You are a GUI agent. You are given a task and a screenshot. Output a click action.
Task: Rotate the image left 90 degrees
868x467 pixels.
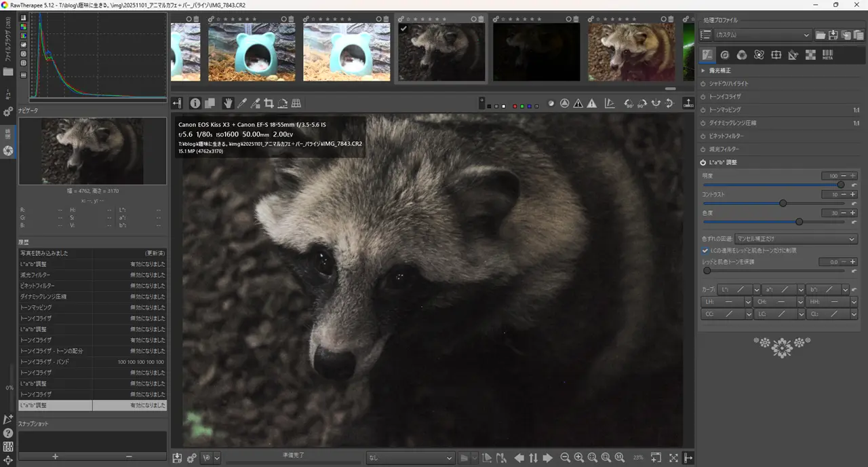pos(628,103)
